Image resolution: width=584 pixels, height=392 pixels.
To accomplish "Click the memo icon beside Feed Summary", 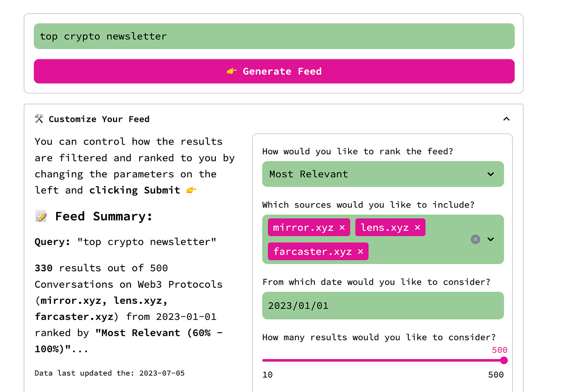I will tap(41, 216).
